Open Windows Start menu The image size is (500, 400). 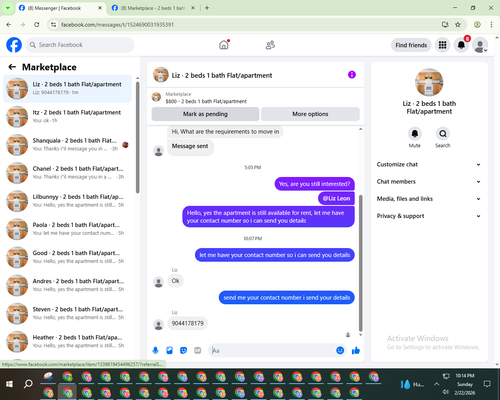(x=9, y=384)
